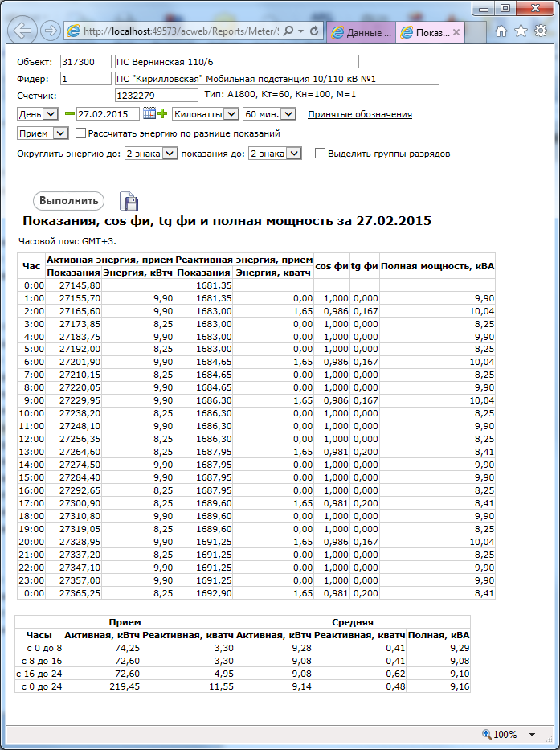Image resolution: width=560 pixels, height=750 pixels.
Task: Open Favorites star icon
Action: click(521, 31)
